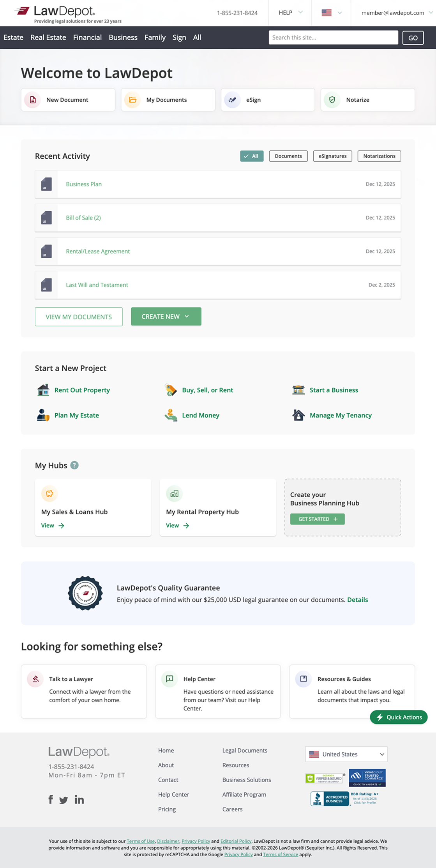Open the Business Plan document link
436x868 pixels.
(x=84, y=184)
